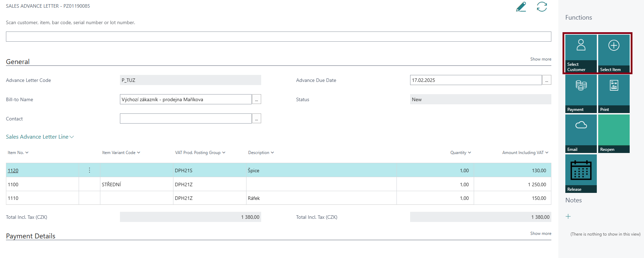
Task: Click the Bill-to Name field
Action: pos(186,99)
